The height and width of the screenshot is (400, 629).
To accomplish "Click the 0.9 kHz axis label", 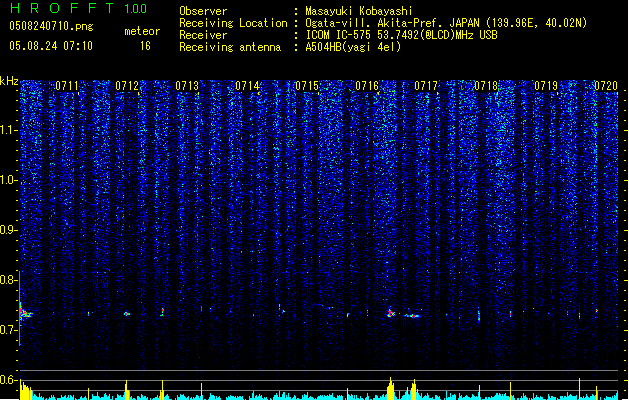I will 8,230.
